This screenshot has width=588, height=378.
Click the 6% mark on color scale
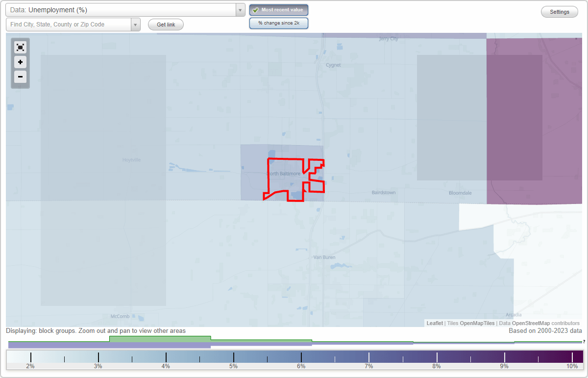click(301, 366)
